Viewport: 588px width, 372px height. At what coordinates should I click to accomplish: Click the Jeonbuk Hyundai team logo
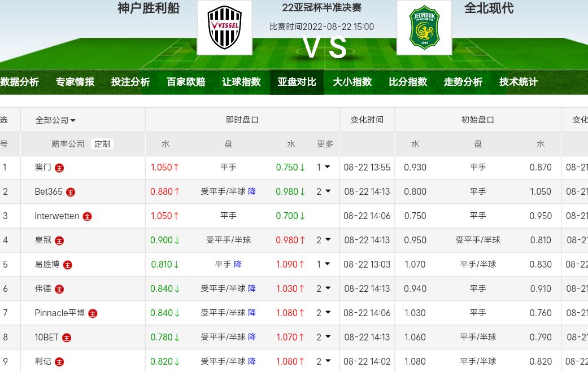click(x=424, y=28)
